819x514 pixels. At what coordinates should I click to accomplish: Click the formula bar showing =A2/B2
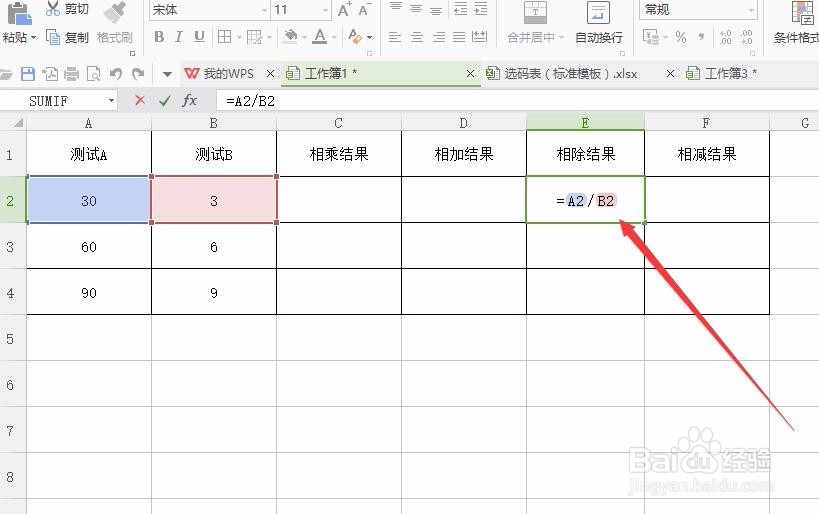tap(518, 101)
